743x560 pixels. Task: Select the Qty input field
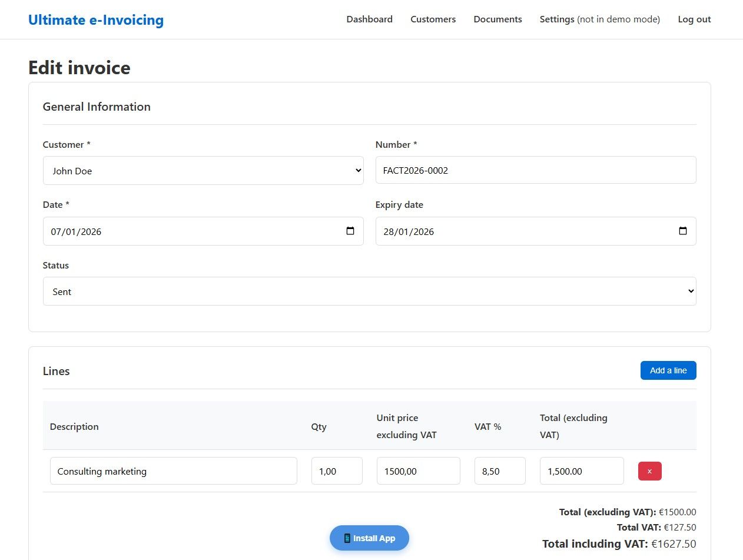tap(336, 471)
